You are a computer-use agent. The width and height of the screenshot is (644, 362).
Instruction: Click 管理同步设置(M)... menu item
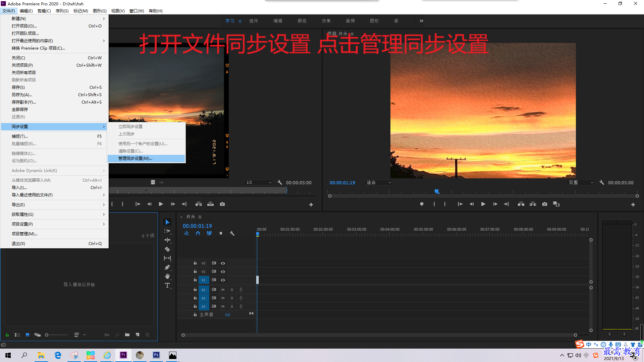(x=146, y=159)
